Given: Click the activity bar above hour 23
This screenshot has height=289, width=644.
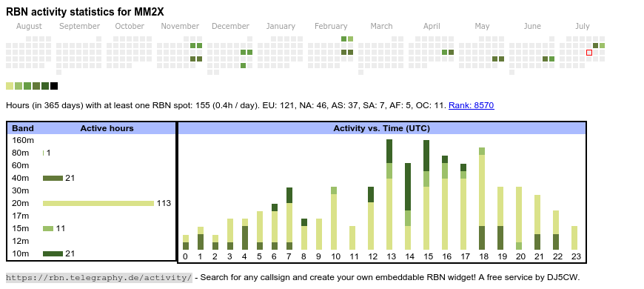Looking at the screenshot, I should [574, 238].
